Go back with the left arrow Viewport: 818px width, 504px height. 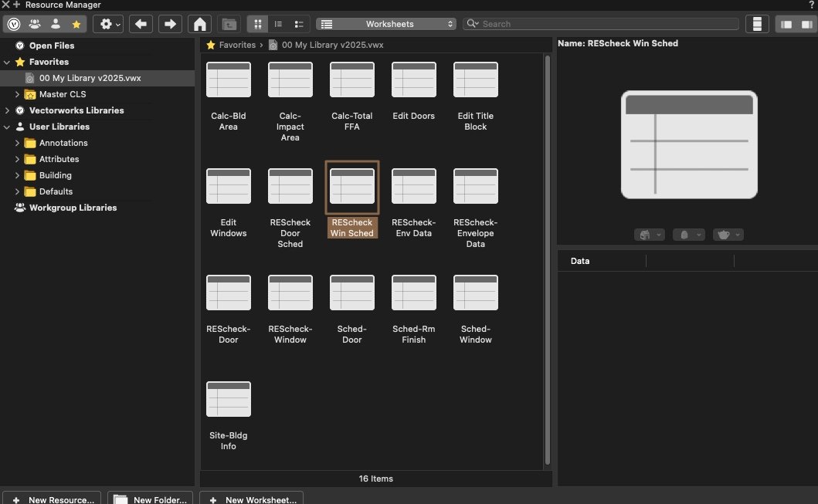tap(140, 24)
